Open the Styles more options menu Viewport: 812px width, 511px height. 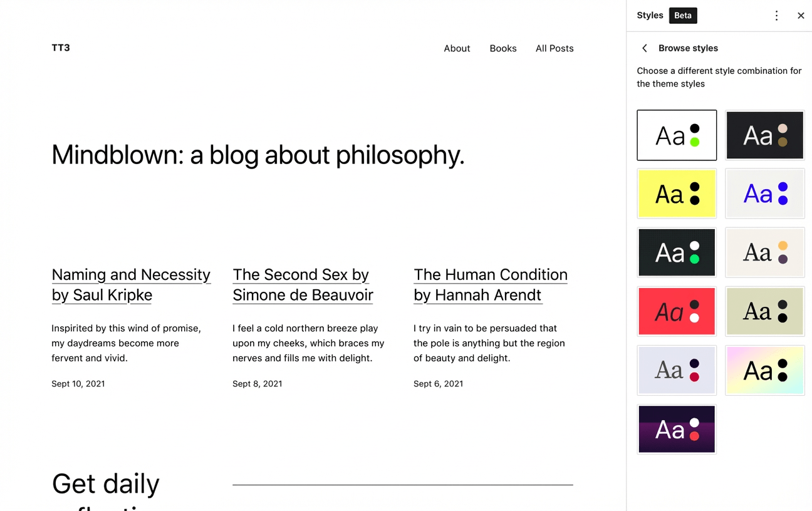(x=776, y=16)
